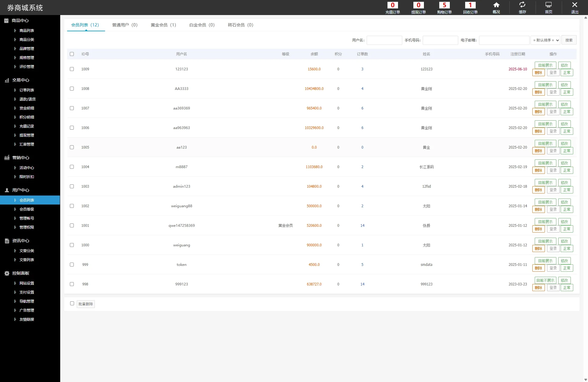Click the trading center chart icon
This screenshot has height=382, width=588.
click(7, 80)
